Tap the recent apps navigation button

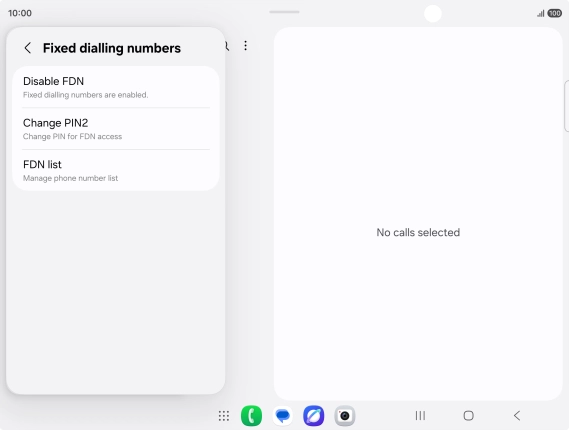click(x=420, y=416)
